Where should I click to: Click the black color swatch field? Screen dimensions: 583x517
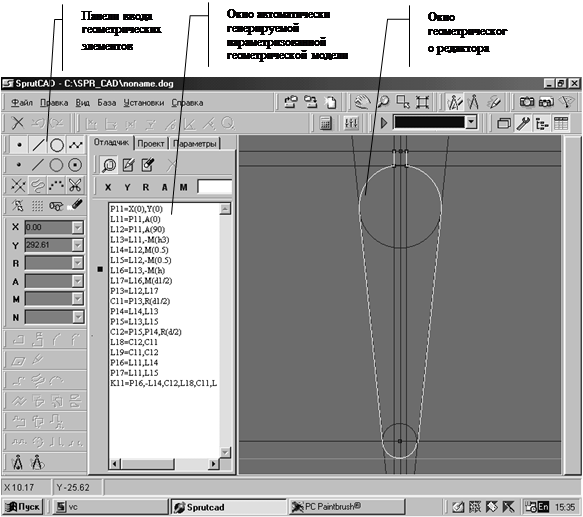430,122
